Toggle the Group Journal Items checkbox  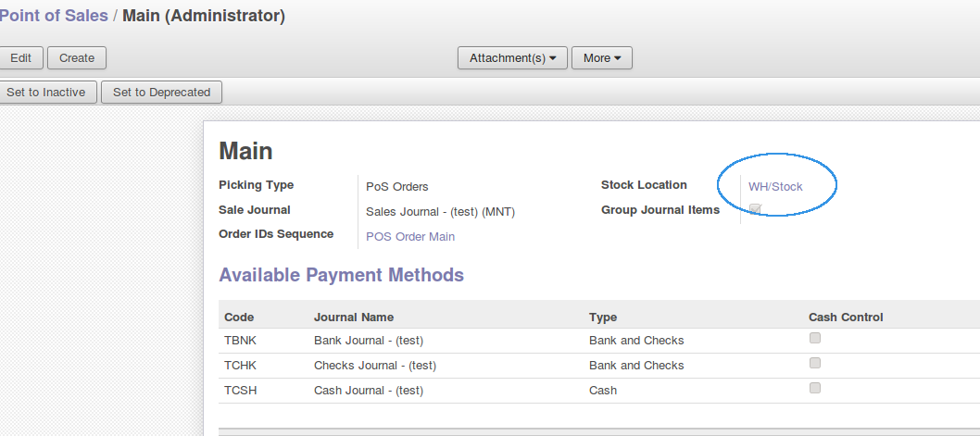point(756,209)
